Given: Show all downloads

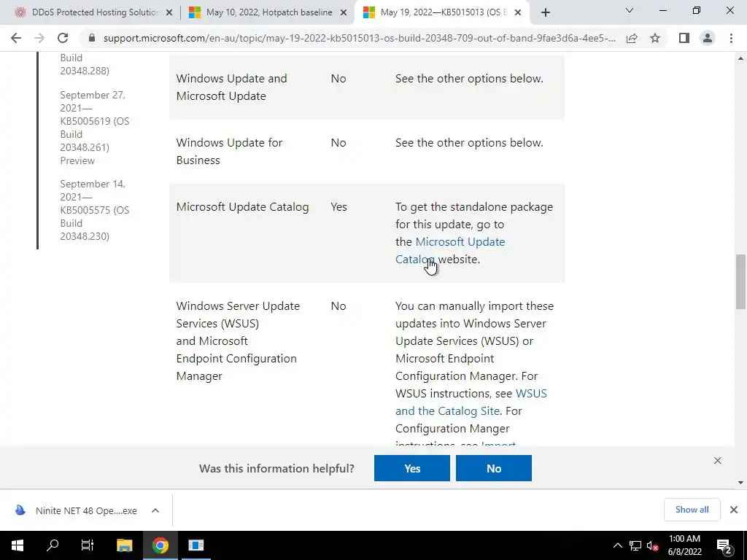Looking at the screenshot, I should 692,510.
